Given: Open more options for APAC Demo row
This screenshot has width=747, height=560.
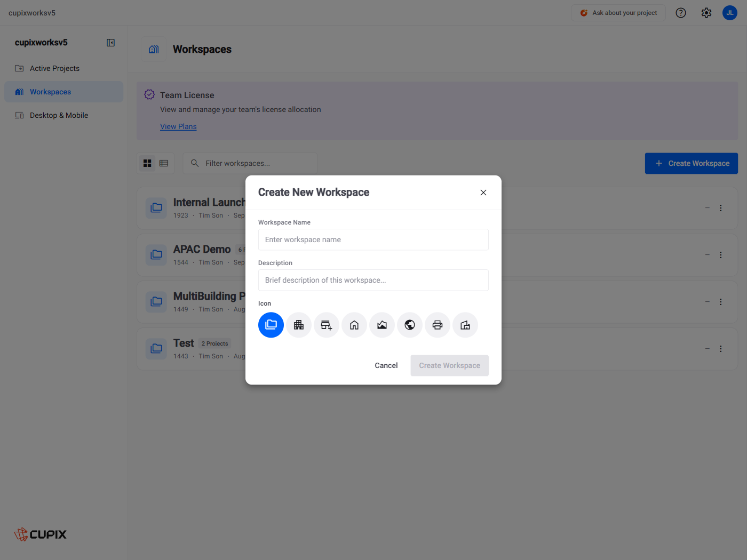Looking at the screenshot, I should pos(720,255).
